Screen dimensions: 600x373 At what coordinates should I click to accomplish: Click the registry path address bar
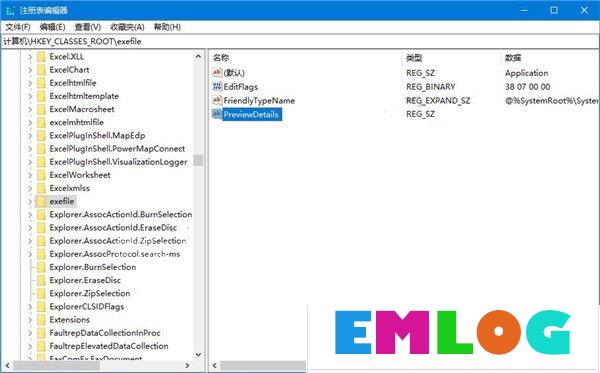[300, 41]
